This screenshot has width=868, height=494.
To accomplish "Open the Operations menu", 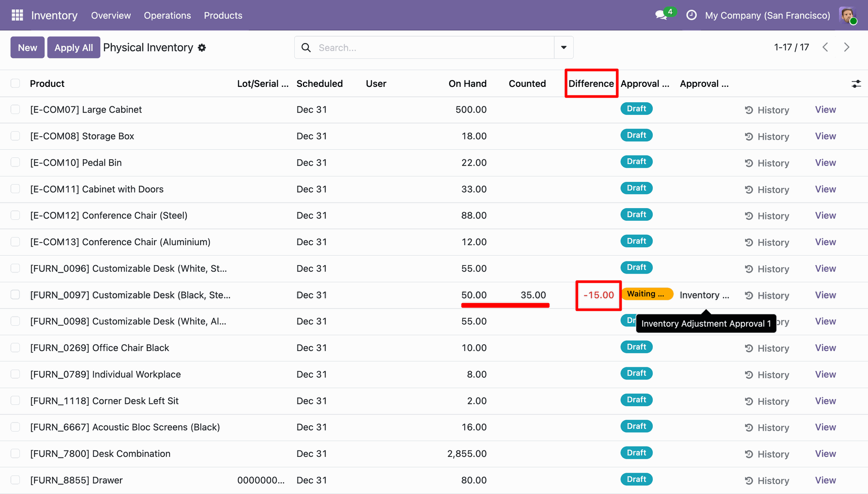I will (x=167, y=15).
